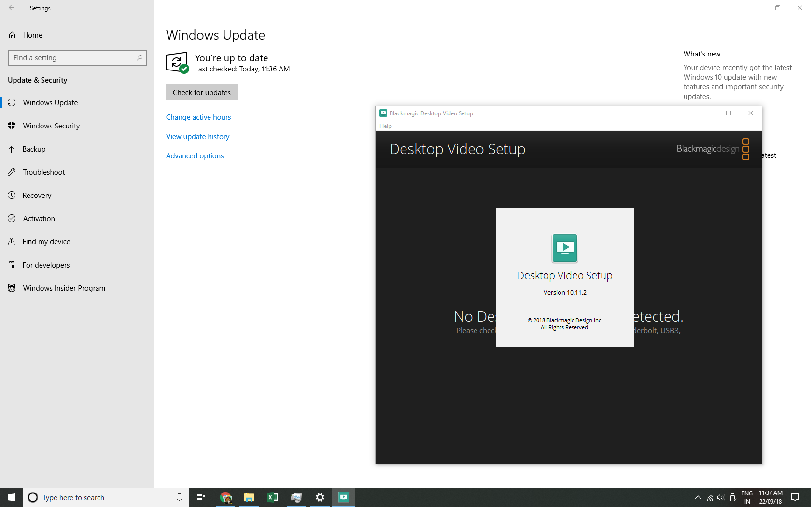812x507 pixels.
Task: Click the Find a setting search field
Action: point(77,58)
